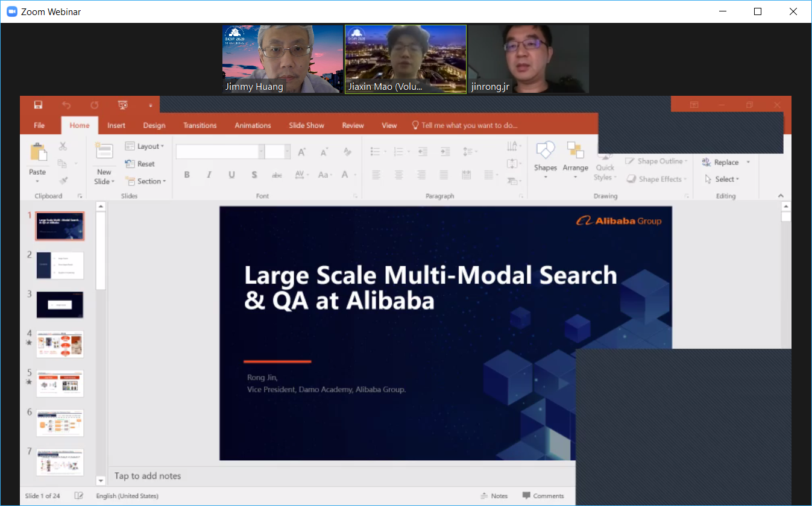Open the Section dropdown menu
The image size is (812, 506).
click(145, 181)
